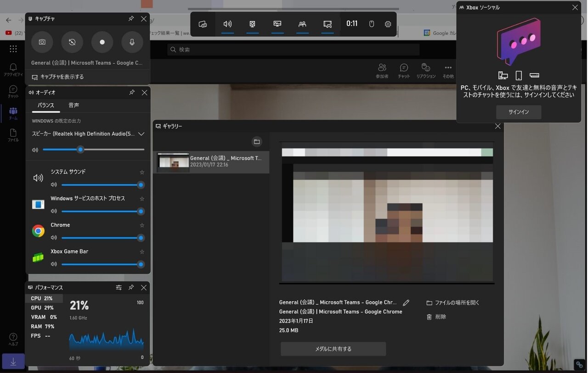Mute the Chrome audio icon
The height and width of the screenshot is (373, 588).
(x=54, y=238)
